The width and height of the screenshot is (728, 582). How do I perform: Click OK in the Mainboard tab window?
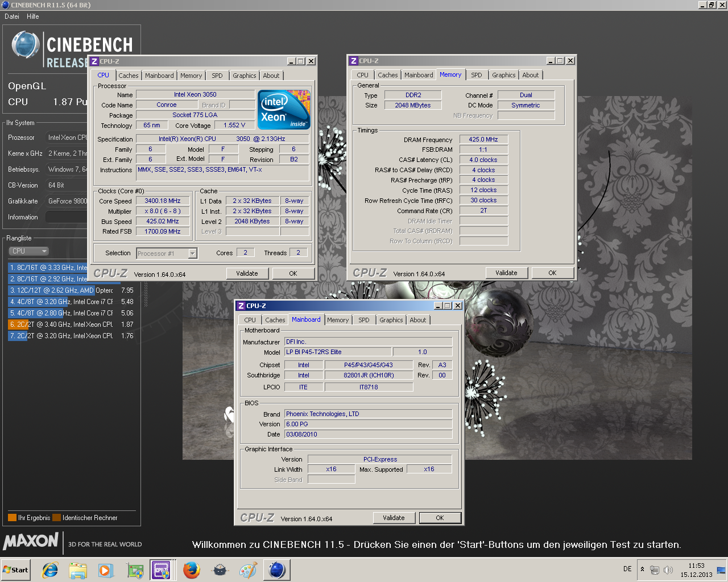(440, 518)
